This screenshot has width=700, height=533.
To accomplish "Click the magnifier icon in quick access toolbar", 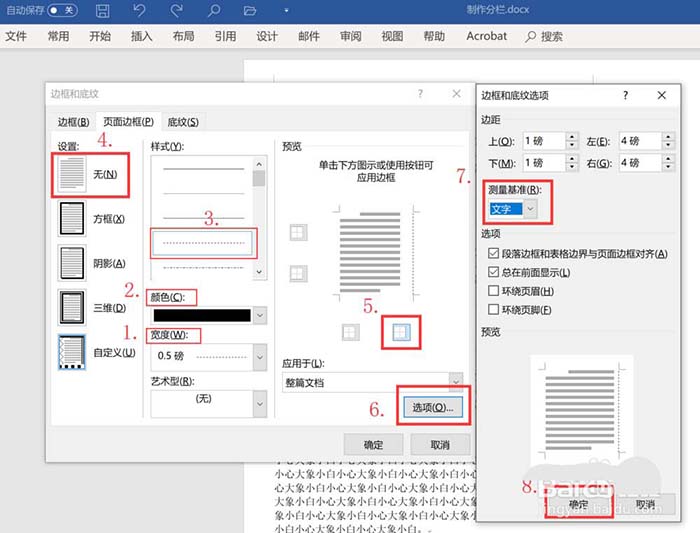I will pyautogui.click(x=214, y=10).
